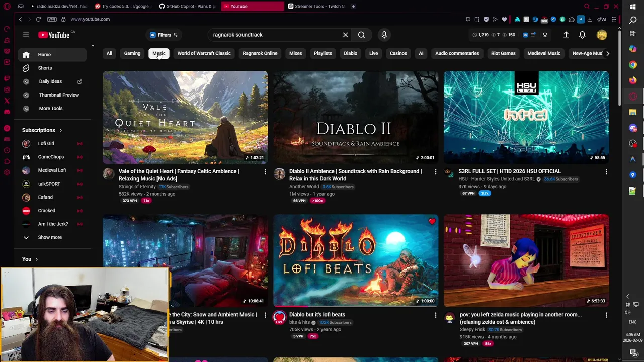Open the browser AI button
The image size is (644, 362).
(602, 19)
